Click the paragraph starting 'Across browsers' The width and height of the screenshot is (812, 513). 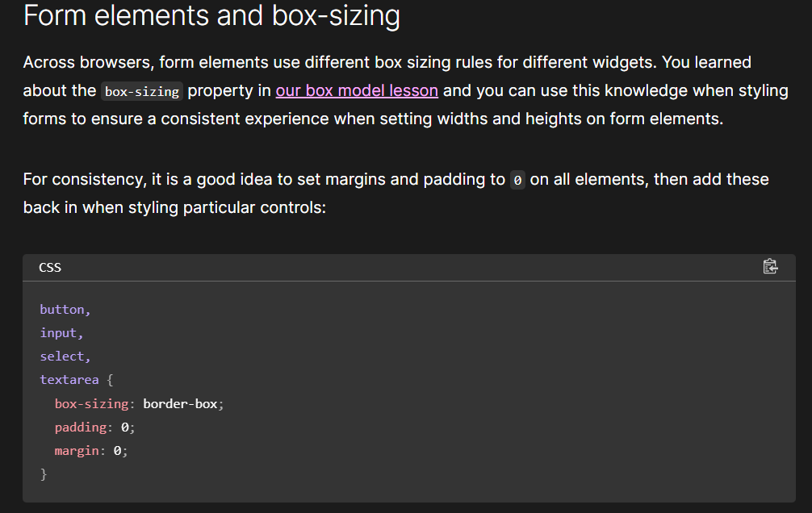[405, 90]
